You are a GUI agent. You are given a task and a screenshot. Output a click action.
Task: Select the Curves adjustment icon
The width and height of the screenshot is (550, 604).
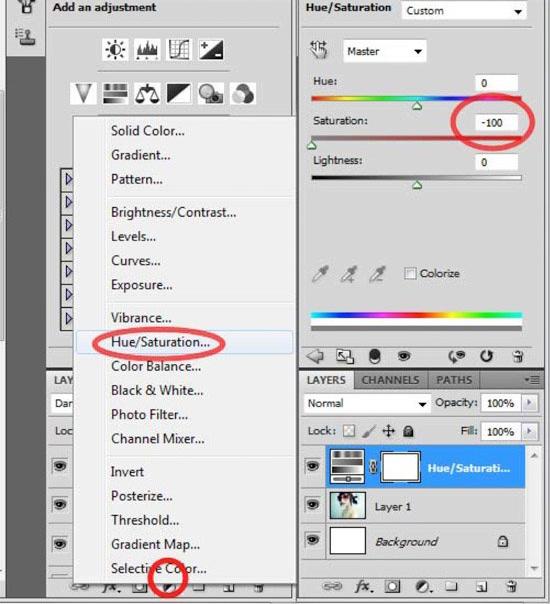coord(179,50)
